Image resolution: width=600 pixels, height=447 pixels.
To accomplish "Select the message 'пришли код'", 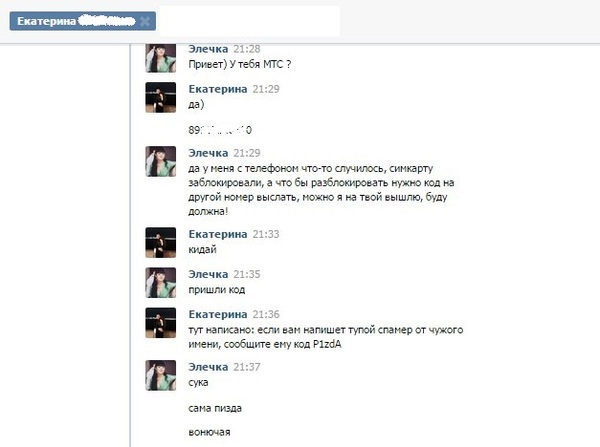I will 217,290.
